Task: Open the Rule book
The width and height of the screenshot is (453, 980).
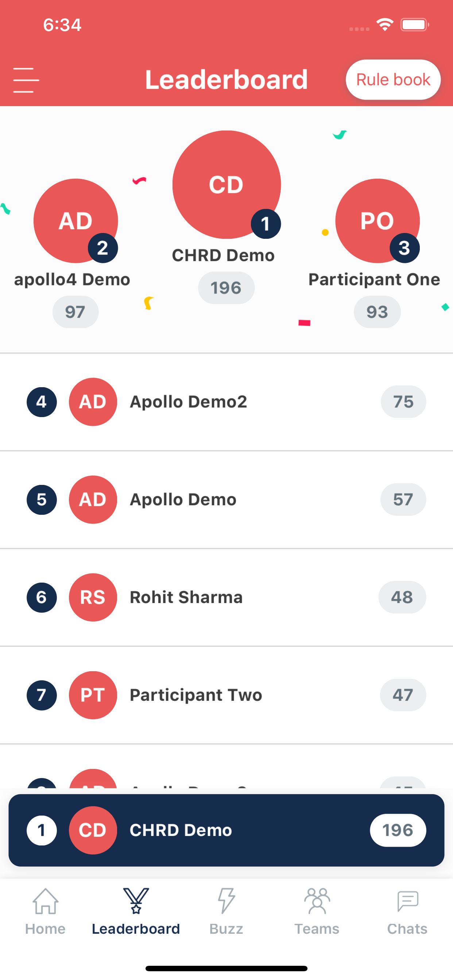Action: coord(393,80)
